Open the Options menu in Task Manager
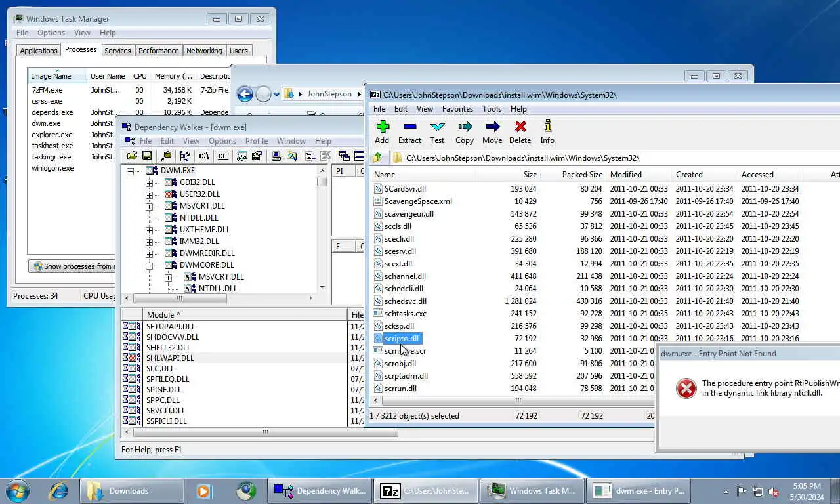Viewport: 840px width, 504px height. (51, 33)
